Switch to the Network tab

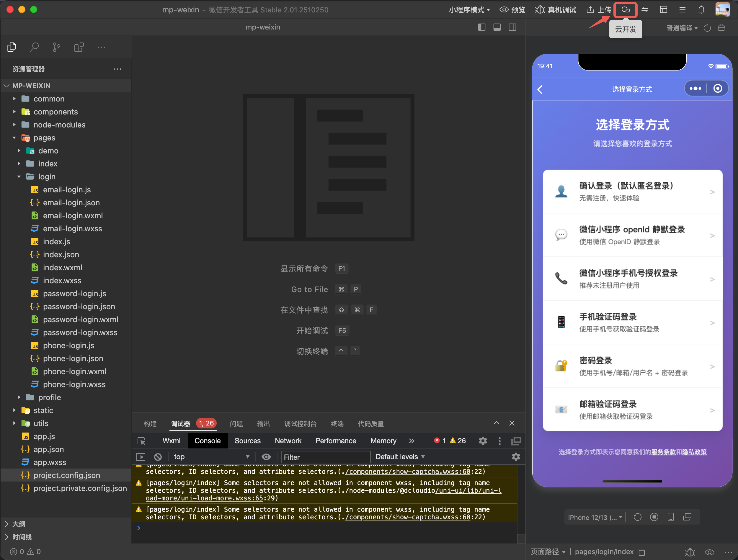click(288, 441)
